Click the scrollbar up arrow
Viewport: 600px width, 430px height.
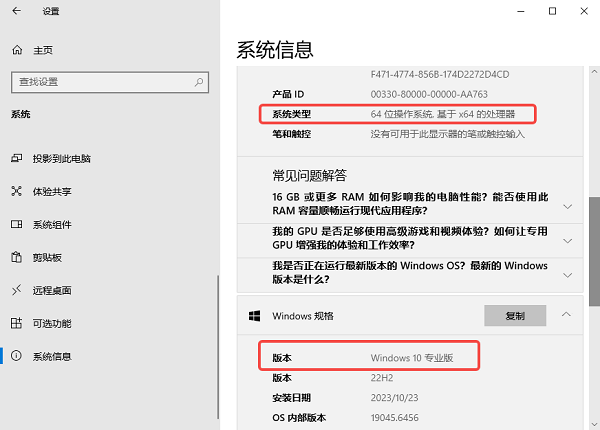click(x=594, y=71)
